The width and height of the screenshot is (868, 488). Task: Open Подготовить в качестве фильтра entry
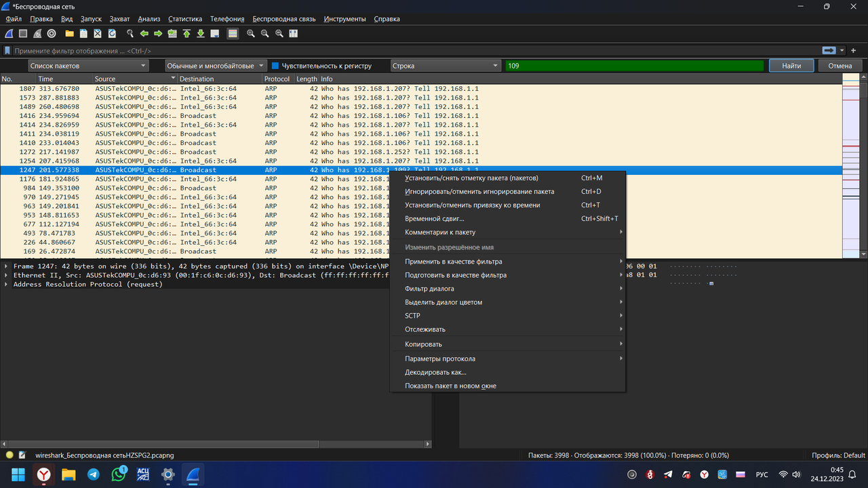pyautogui.click(x=507, y=275)
